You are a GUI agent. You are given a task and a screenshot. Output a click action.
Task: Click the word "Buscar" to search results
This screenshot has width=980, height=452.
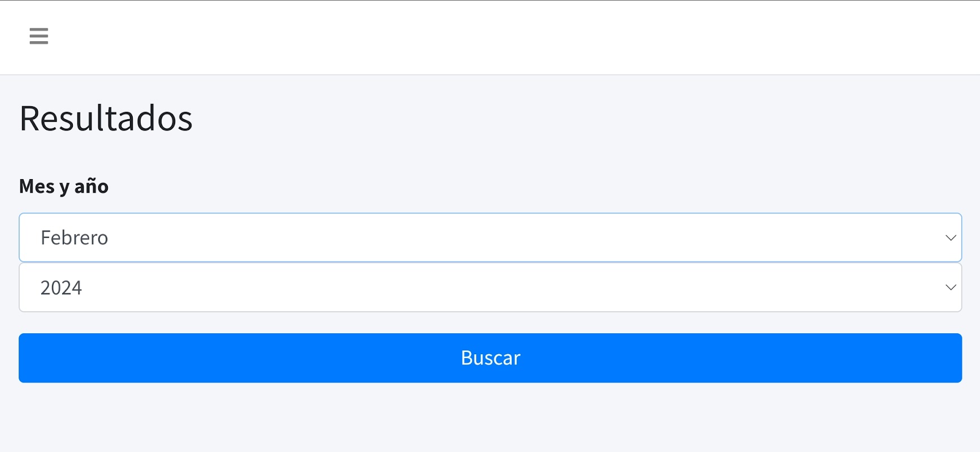[490, 358]
